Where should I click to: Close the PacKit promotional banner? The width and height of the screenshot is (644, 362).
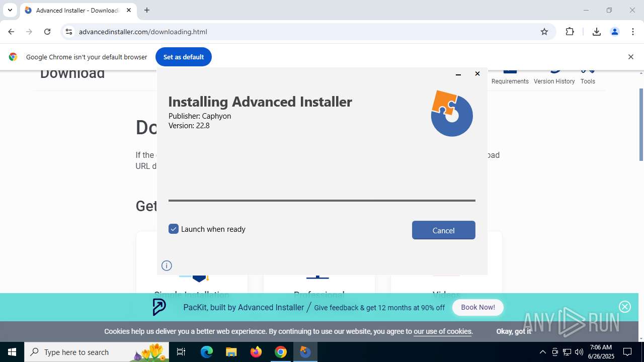click(x=625, y=307)
